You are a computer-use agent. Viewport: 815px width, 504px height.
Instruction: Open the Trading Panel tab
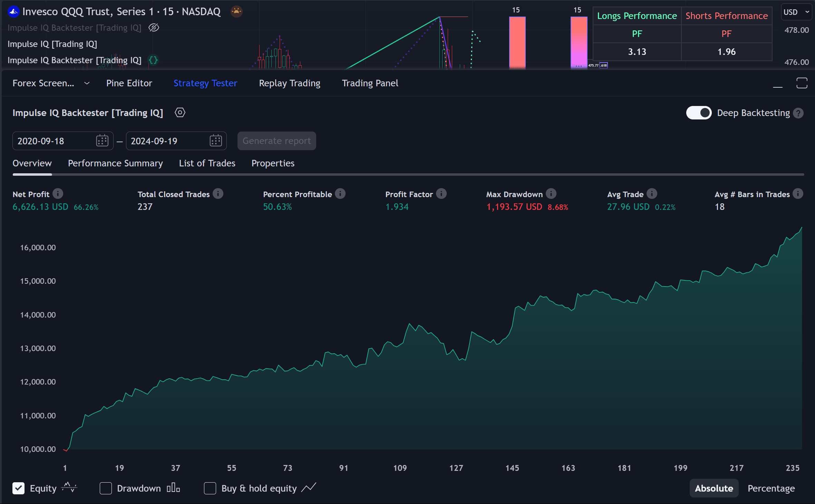coord(370,83)
